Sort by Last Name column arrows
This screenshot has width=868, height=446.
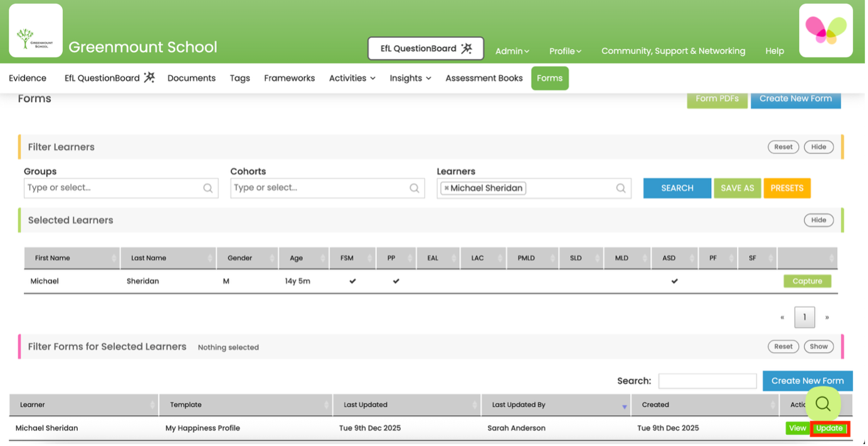(211, 259)
